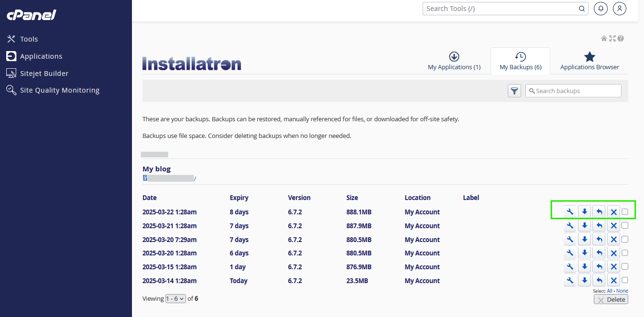Click the Search Tools input field
644x317 pixels.
[x=506, y=9]
